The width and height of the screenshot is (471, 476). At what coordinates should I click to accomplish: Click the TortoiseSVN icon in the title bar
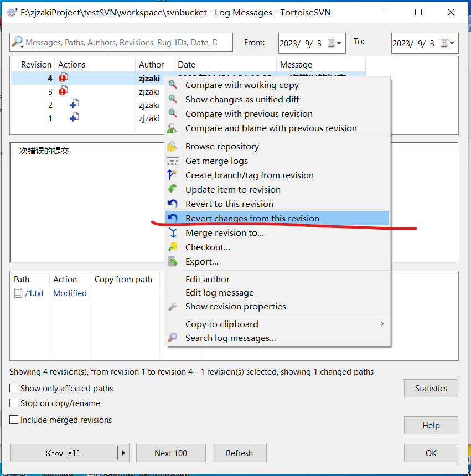pyautogui.click(x=12, y=12)
